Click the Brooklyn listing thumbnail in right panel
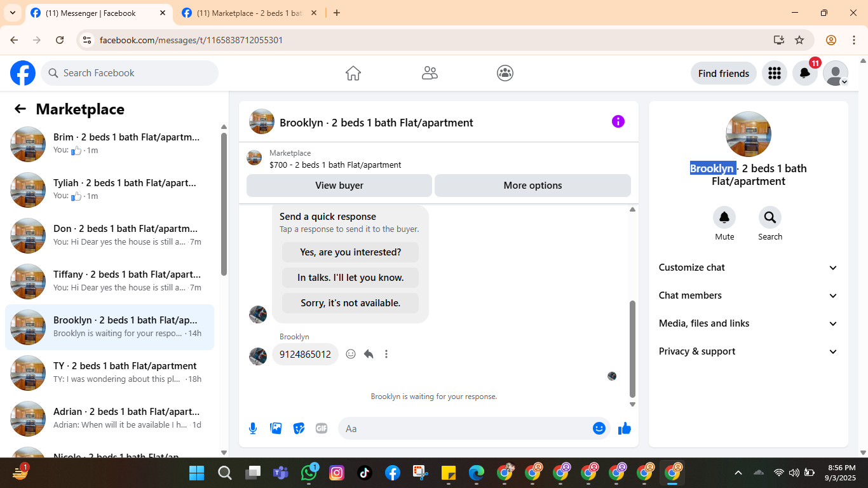Screen dimensions: 868x488 click(x=749, y=134)
